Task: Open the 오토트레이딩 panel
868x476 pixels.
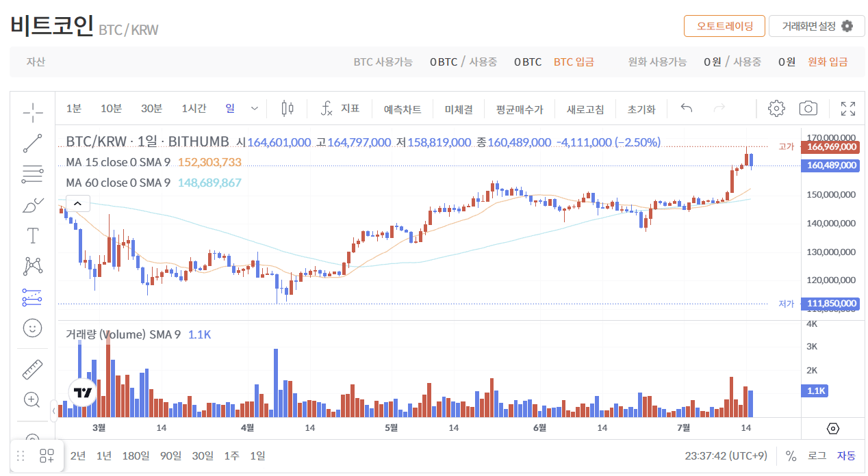Action: (724, 25)
